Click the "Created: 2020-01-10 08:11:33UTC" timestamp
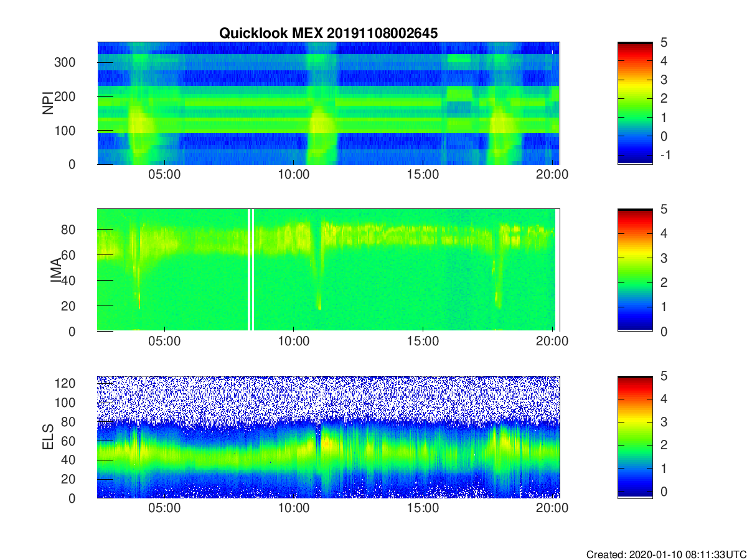747x560 pixels. [x=666, y=554]
